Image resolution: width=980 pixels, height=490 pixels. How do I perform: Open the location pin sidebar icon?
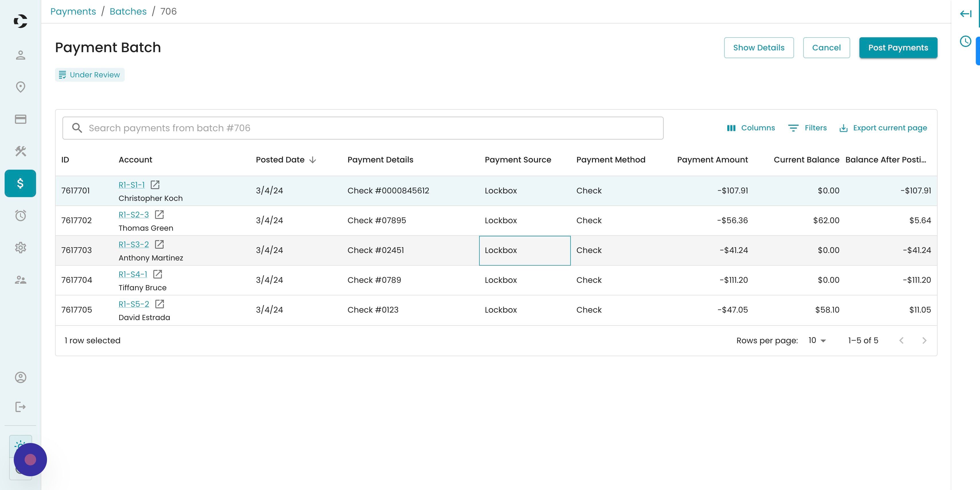pos(20,87)
